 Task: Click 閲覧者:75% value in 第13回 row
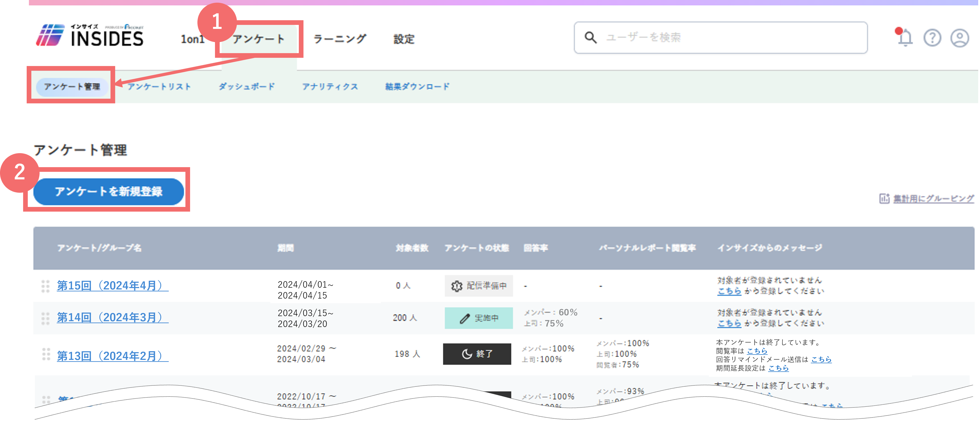[x=618, y=365]
